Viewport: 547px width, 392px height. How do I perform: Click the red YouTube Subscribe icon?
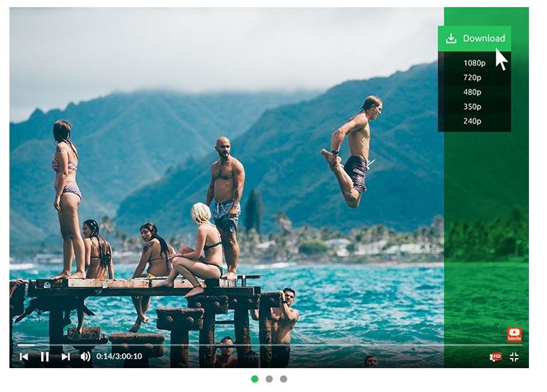tap(515, 334)
